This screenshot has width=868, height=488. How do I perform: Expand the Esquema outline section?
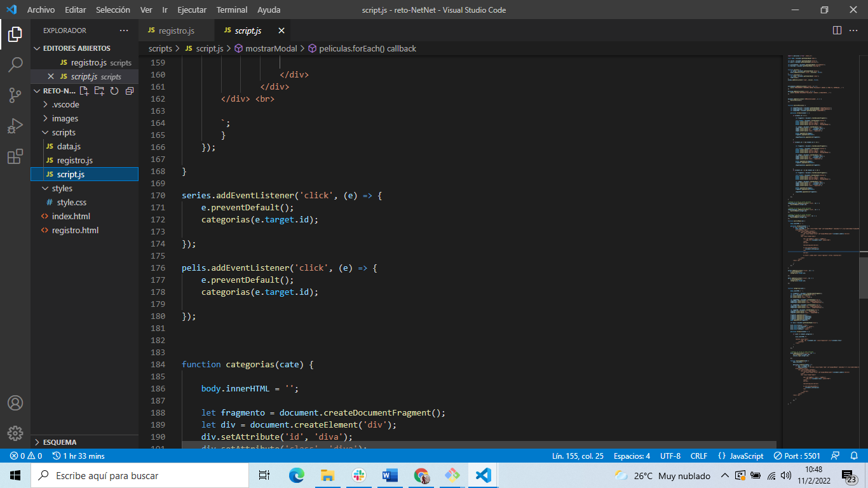85,442
